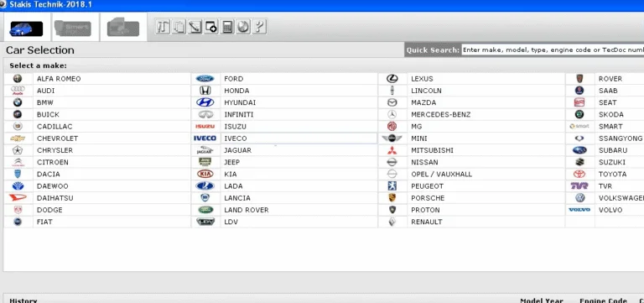Click the copy pages toolbar icon
644x303 pixels.
point(179,27)
